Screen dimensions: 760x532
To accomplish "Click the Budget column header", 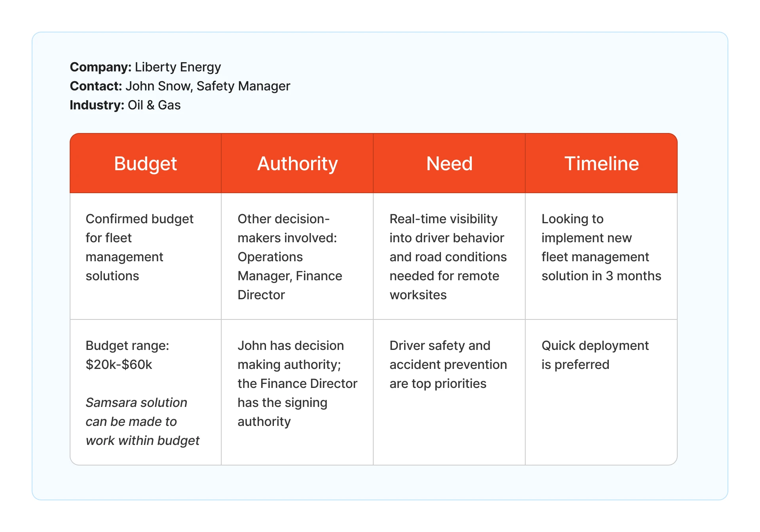I will tap(145, 163).
